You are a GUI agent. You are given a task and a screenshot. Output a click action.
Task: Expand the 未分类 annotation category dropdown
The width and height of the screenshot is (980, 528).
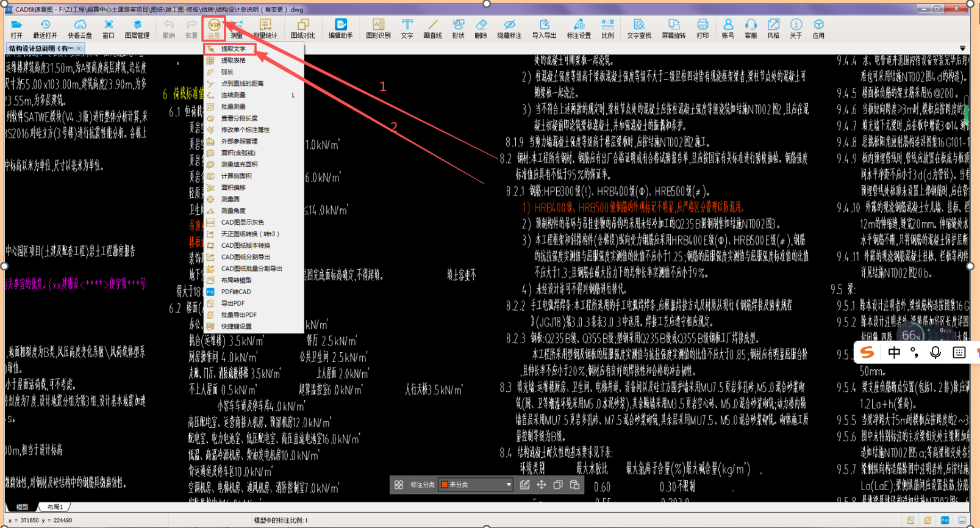(x=508, y=485)
